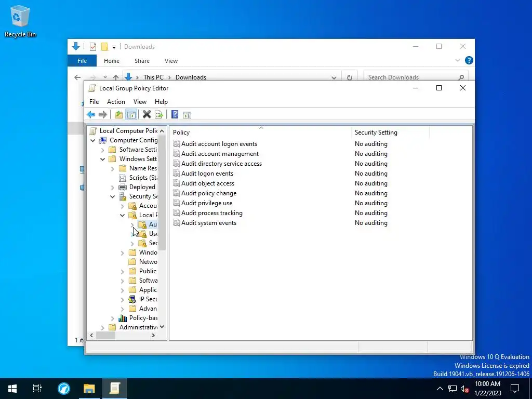
Task: Switch to View tab in Downloads window
Action: 171,61
